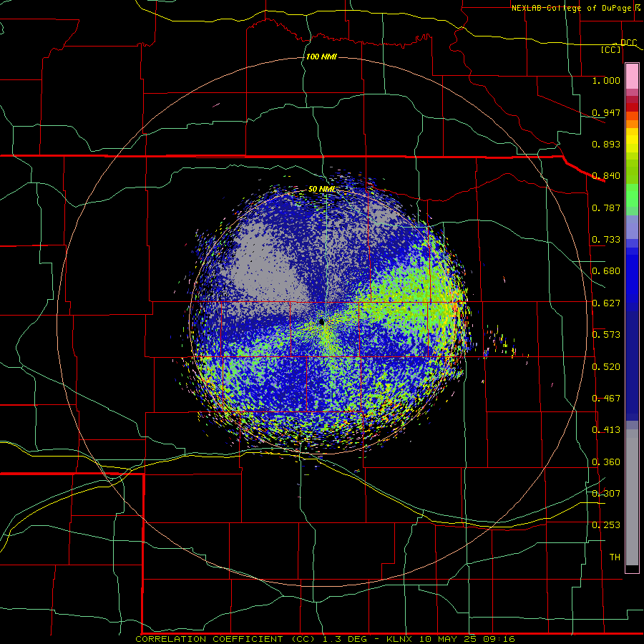Pick the gray segment of the color bar

(x=632, y=497)
